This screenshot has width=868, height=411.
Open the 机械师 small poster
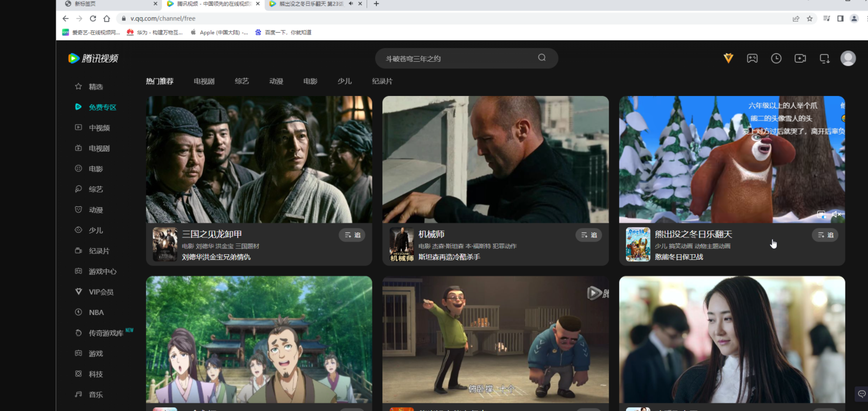click(x=402, y=245)
